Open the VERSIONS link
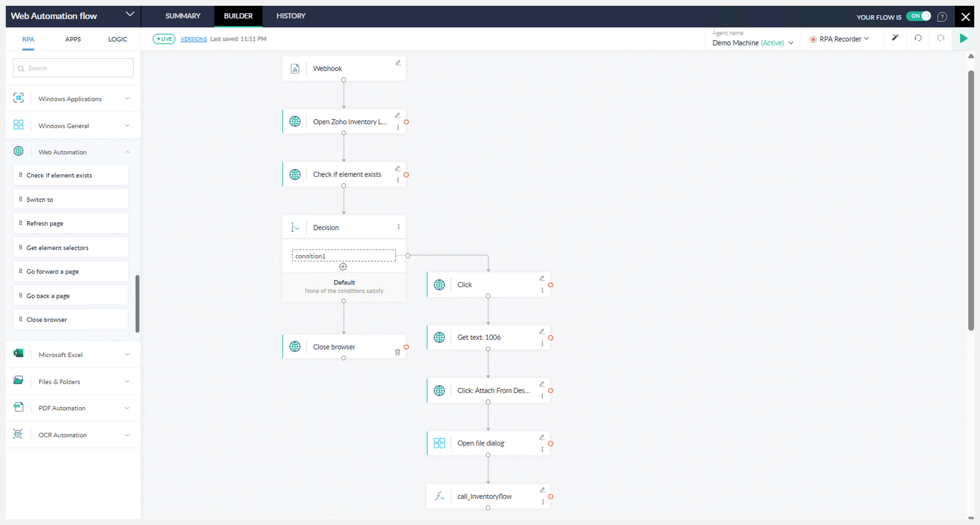 (193, 39)
